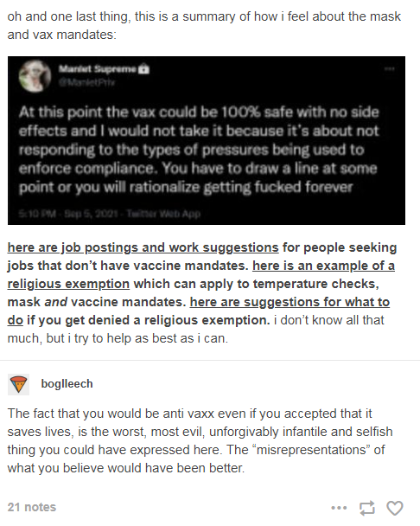The height and width of the screenshot is (526, 420).
Task: Open the boglleech username link
Action: [x=67, y=383]
